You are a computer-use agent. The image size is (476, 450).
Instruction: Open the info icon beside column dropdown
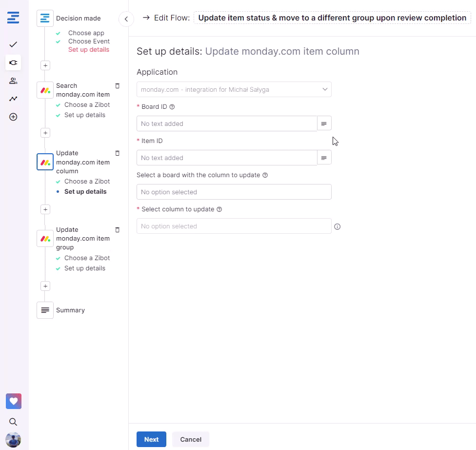pyautogui.click(x=337, y=226)
